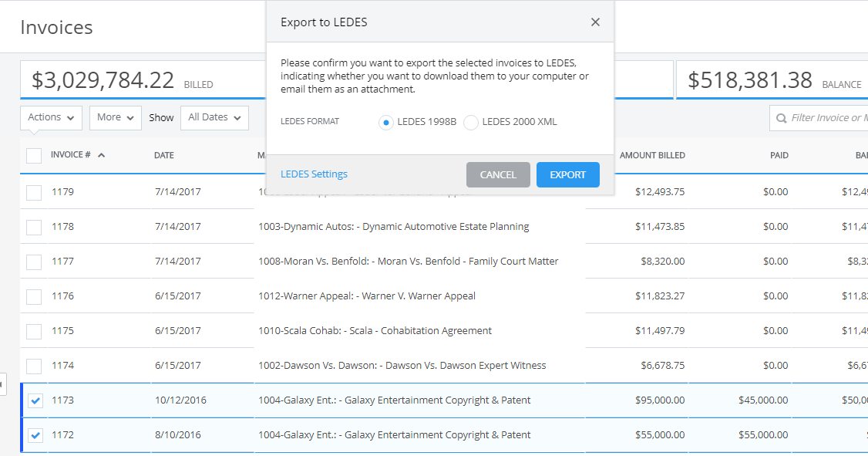Click the Cancel button

click(x=498, y=174)
